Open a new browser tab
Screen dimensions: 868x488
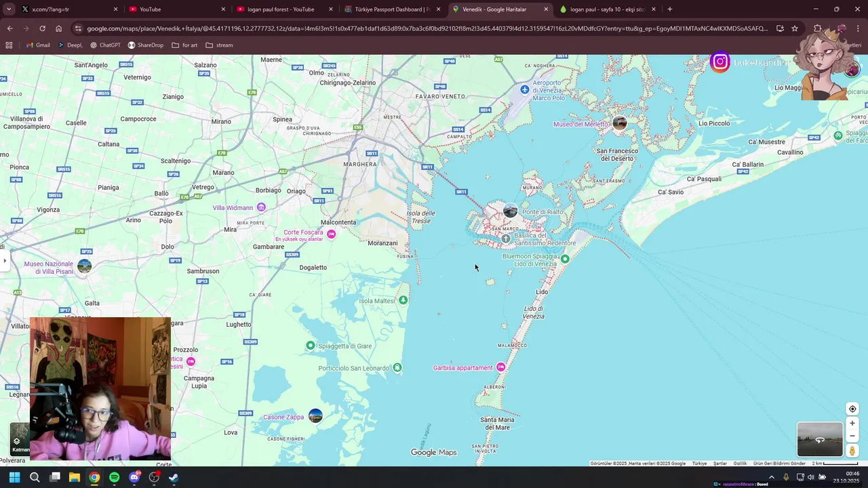pyautogui.click(x=670, y=9)
